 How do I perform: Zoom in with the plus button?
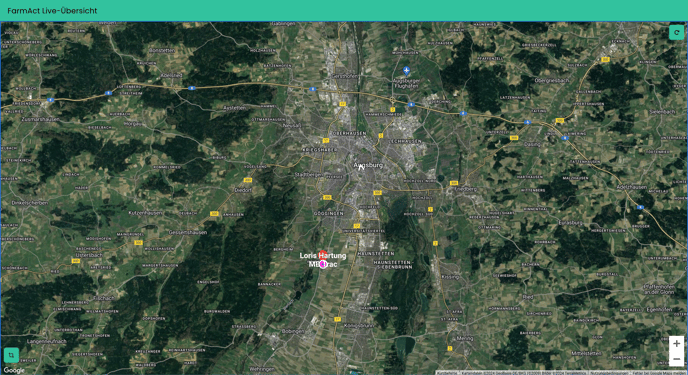coord(676,344)
